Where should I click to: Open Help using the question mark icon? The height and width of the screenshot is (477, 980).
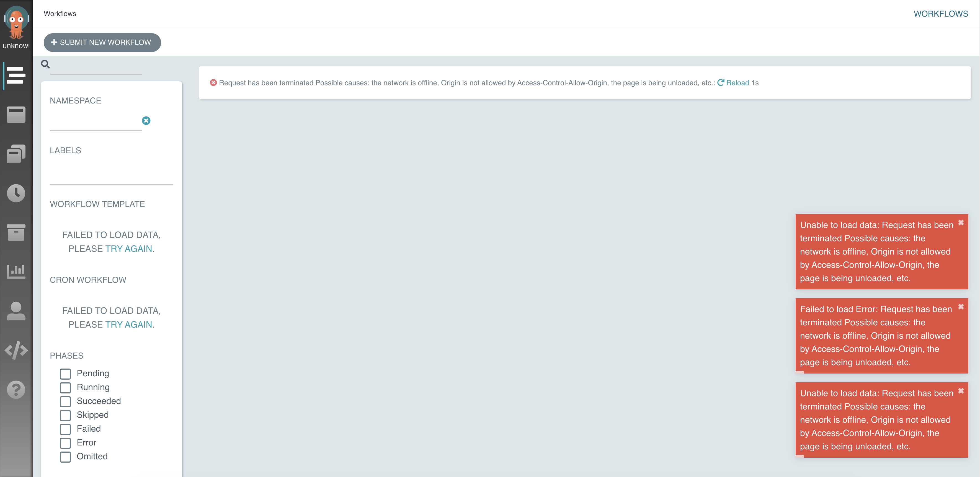click(x=16, y=389)
